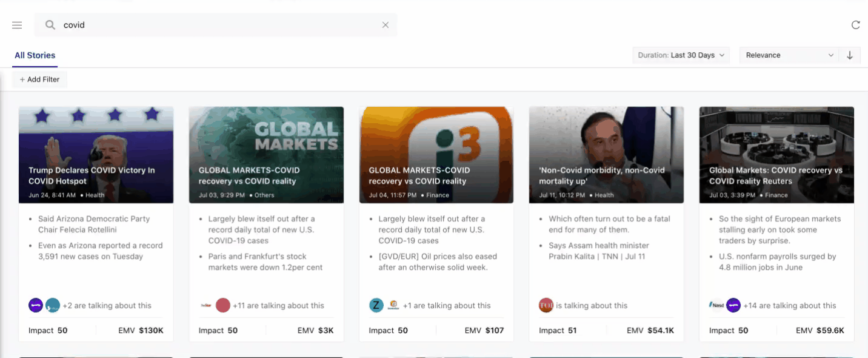
Task: Click Impact 51 on Non-Covid card
Action: (x=558, y=331)
